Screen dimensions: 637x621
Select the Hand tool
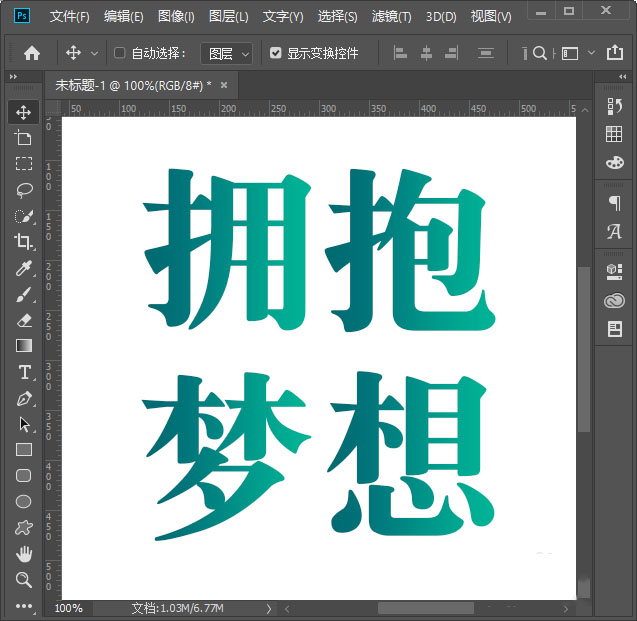[x=24, y=554]
